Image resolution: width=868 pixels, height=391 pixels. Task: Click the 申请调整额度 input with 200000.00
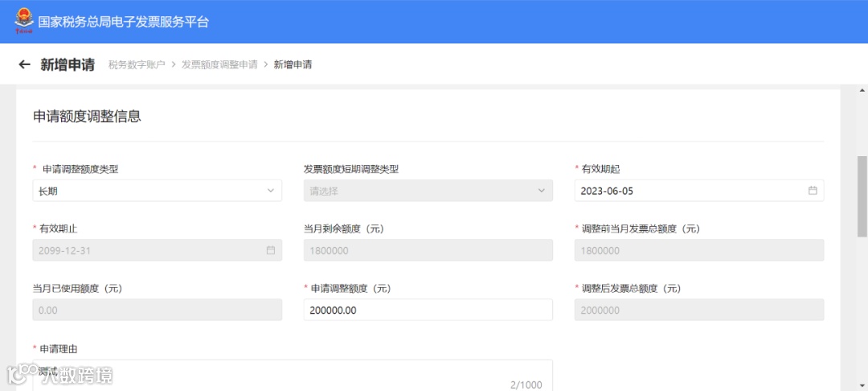(x=428, y=310)
